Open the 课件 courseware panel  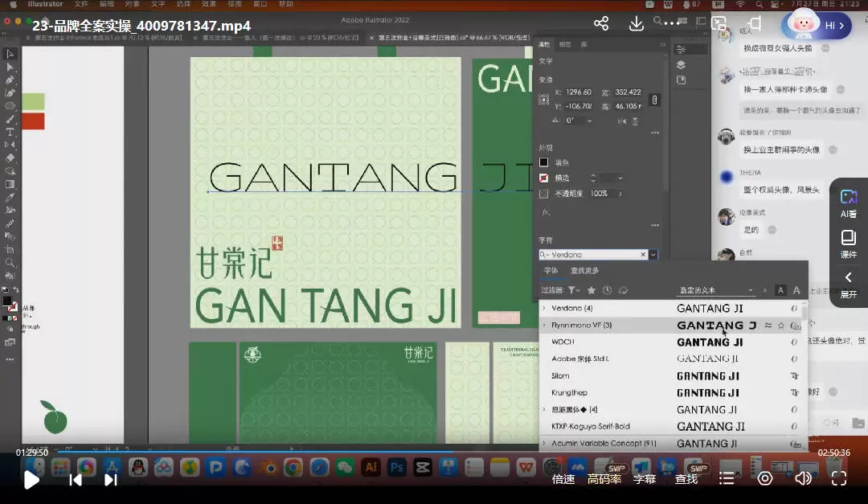(x=849, y=244)
